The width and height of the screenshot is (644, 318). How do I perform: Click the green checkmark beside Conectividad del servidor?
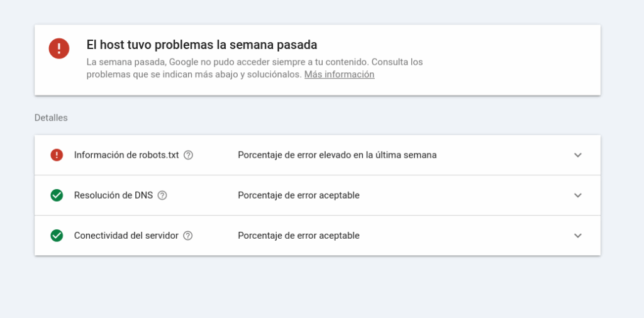pyautogui.click(x=57, y=236)
